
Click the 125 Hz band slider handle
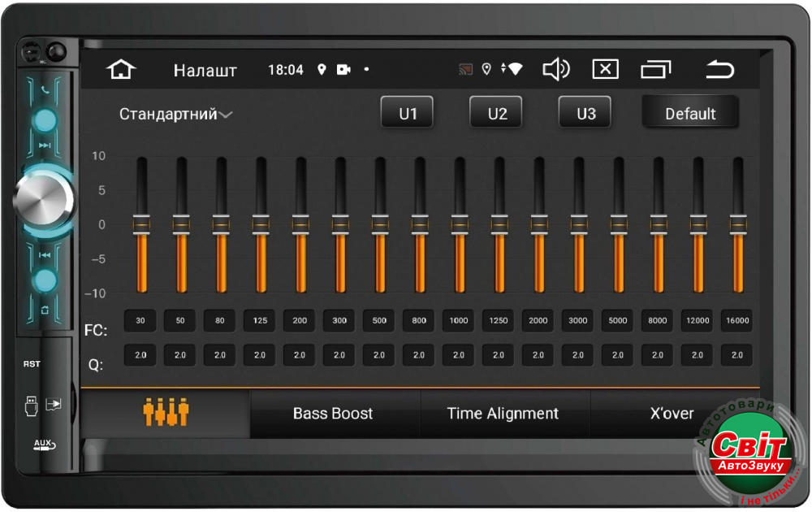(261, 223)
